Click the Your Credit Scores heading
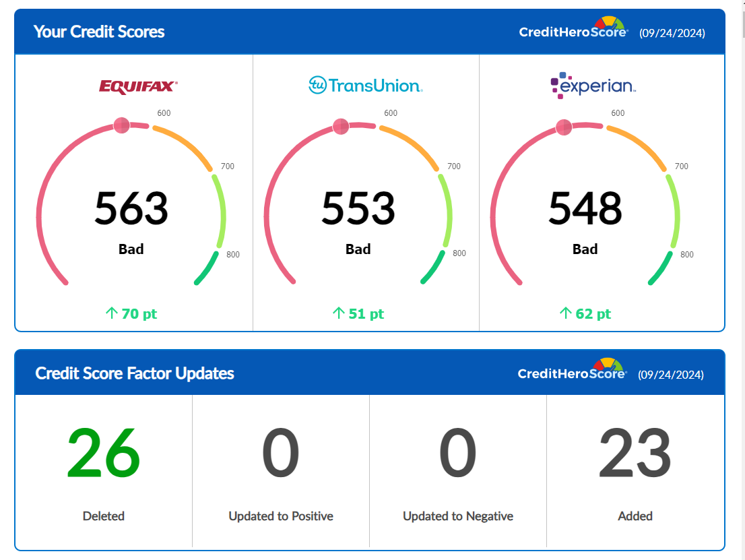Image resolution: width=745 pixels, height=560 pixels. coord(99,32)
